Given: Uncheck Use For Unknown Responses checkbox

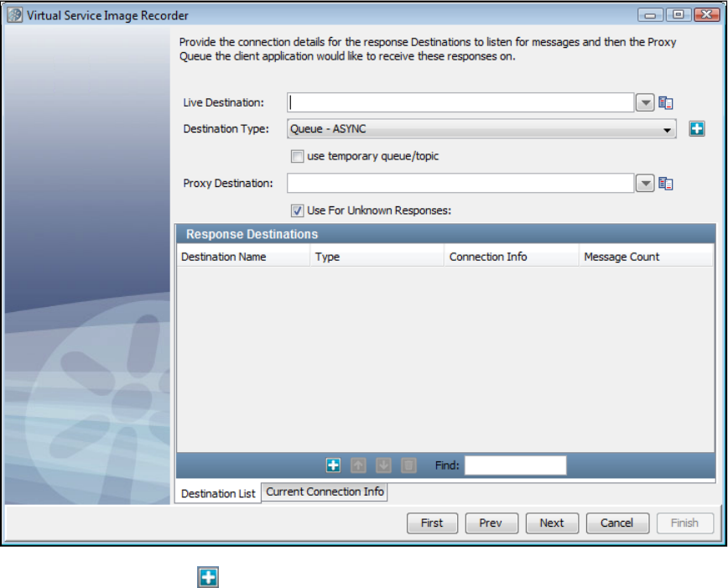Looking at the screenshot, I should (x=297, y=211).
